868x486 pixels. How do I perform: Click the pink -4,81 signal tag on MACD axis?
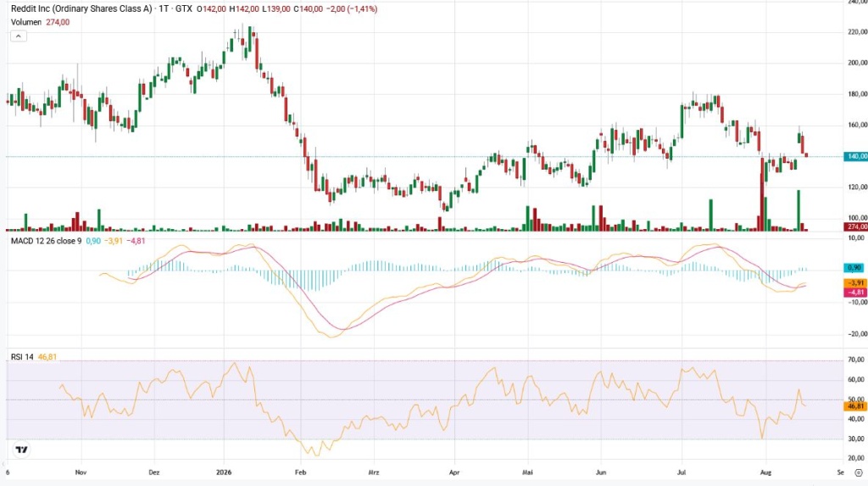[855, 292]
